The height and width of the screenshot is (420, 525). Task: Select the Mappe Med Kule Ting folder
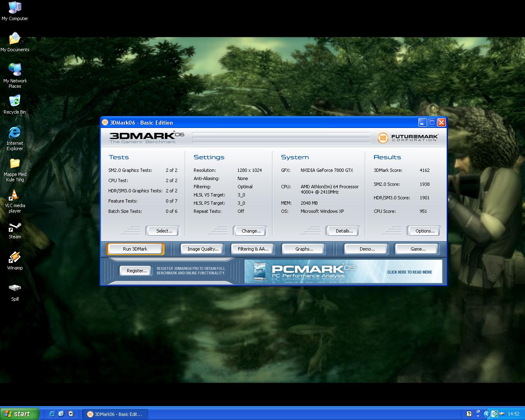point(15,170)
